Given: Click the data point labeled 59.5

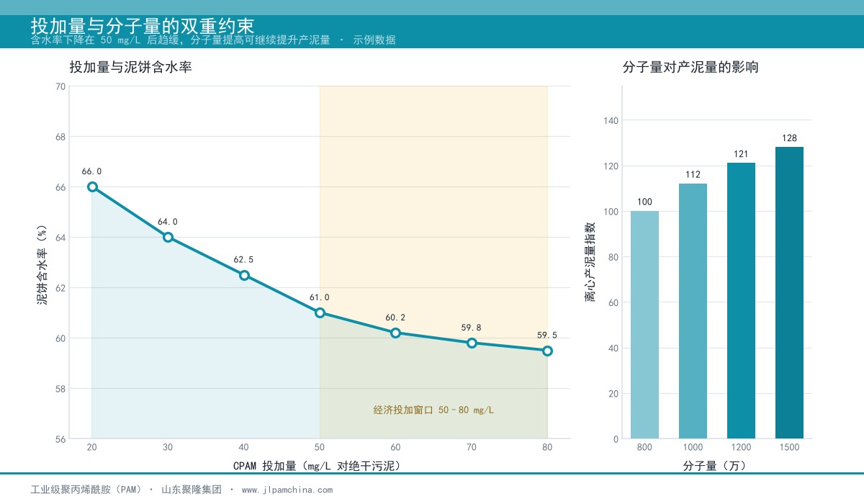Looking at the screenshot, I should coord(547,351).
